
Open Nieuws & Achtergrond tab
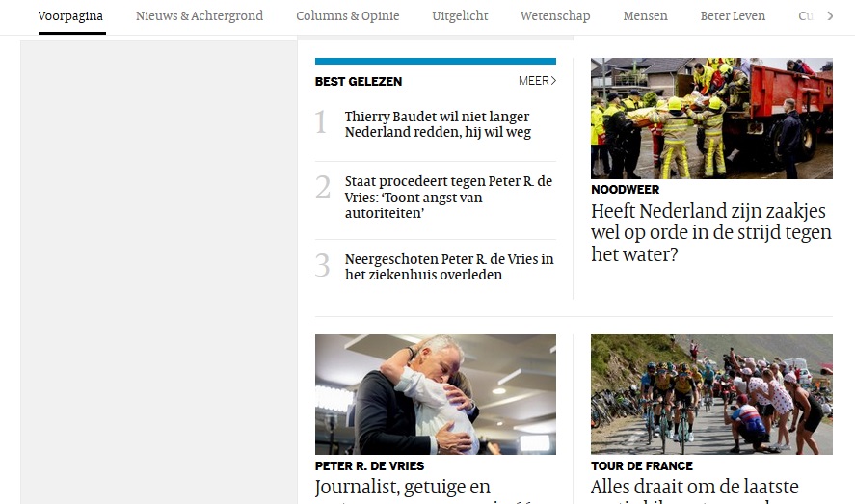point(200,16)
